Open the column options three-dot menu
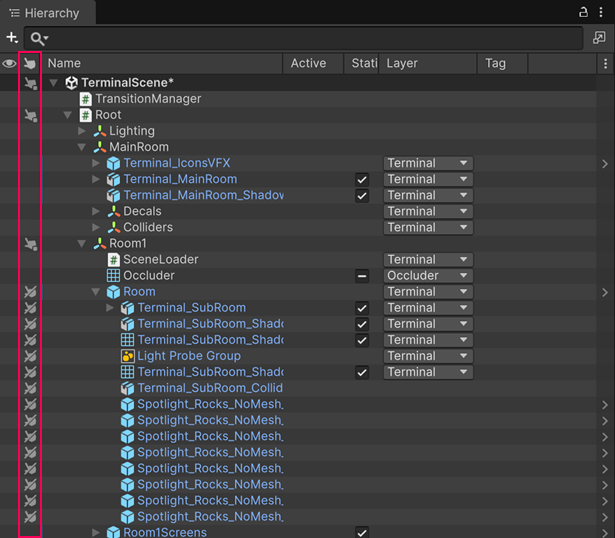 tap(605, 63)
